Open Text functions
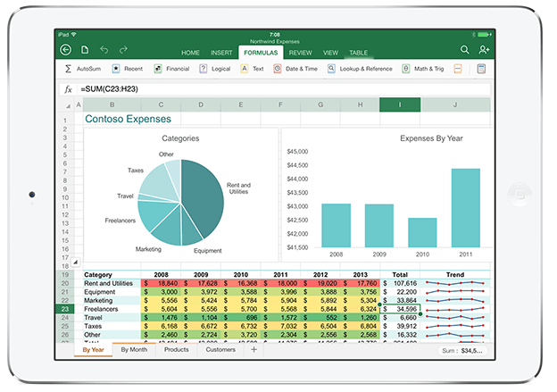The image size is (557, 392). point(252,69)
